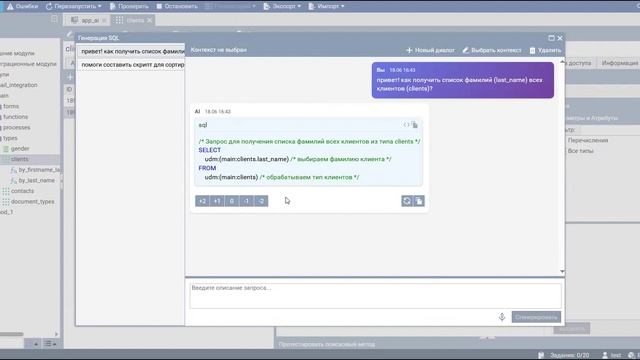
Task: Open the Импорт dropdown menu
Action: [327, 6]
